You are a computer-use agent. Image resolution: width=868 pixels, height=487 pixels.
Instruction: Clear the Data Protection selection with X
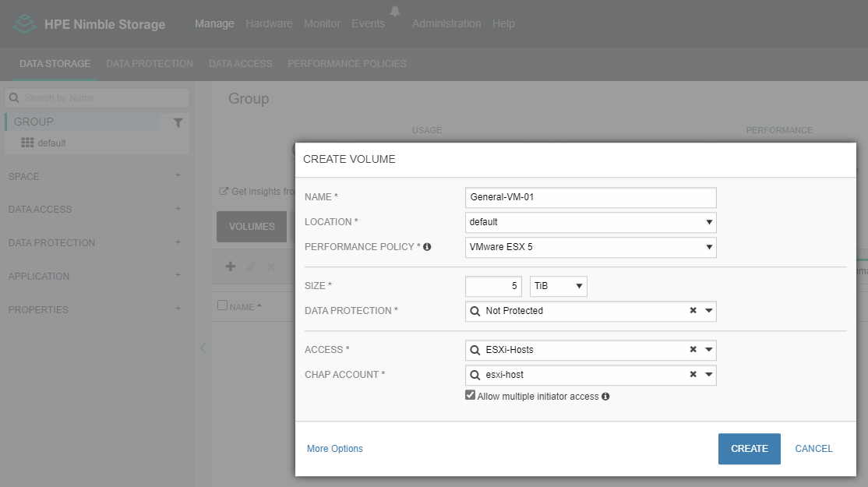[693, 310]
